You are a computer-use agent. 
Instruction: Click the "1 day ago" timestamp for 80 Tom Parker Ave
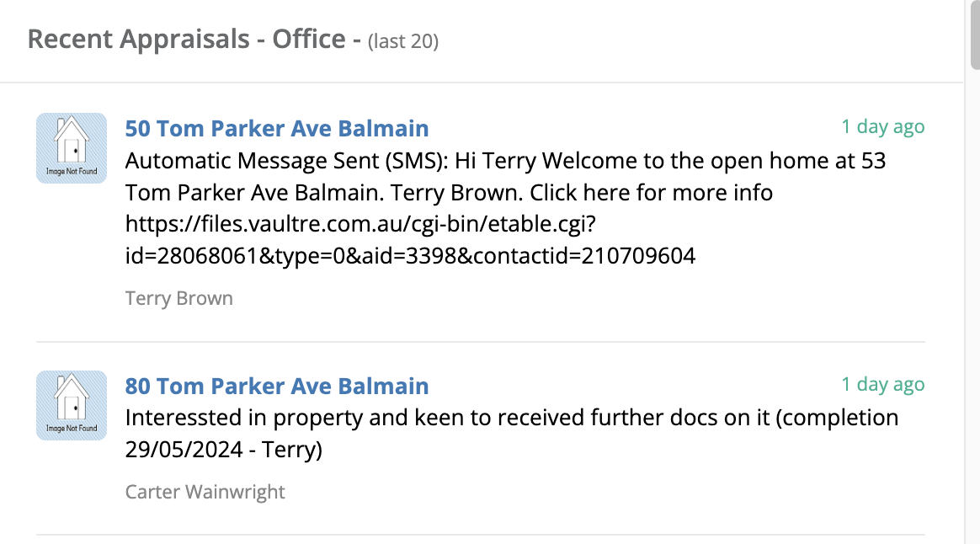point(882,385)
